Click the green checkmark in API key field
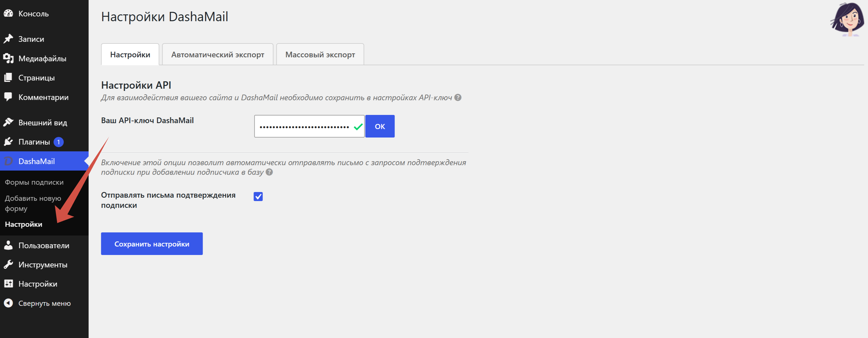The width and height of the screenshot is (868, 338). coord(358,127)
